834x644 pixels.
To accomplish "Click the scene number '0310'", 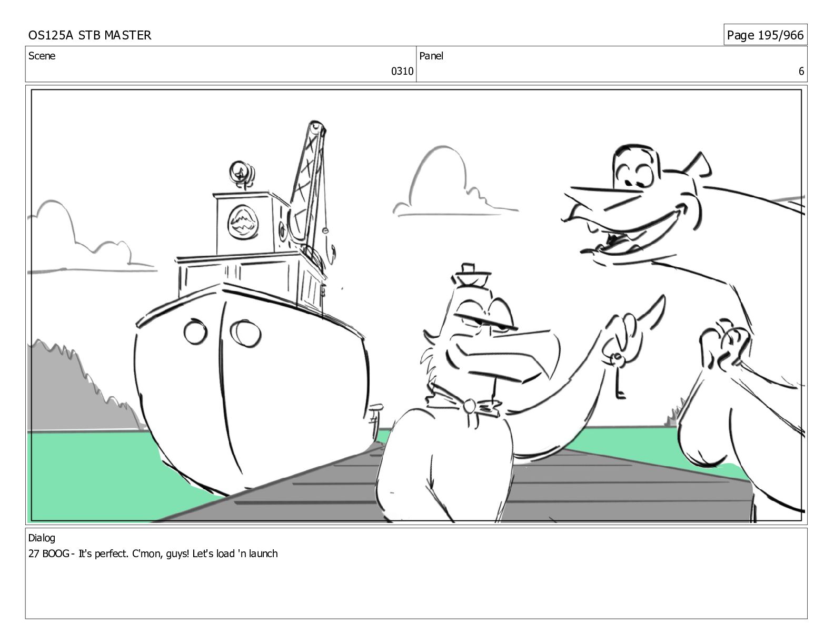I will pyautogui.click(x=402, y=72).
